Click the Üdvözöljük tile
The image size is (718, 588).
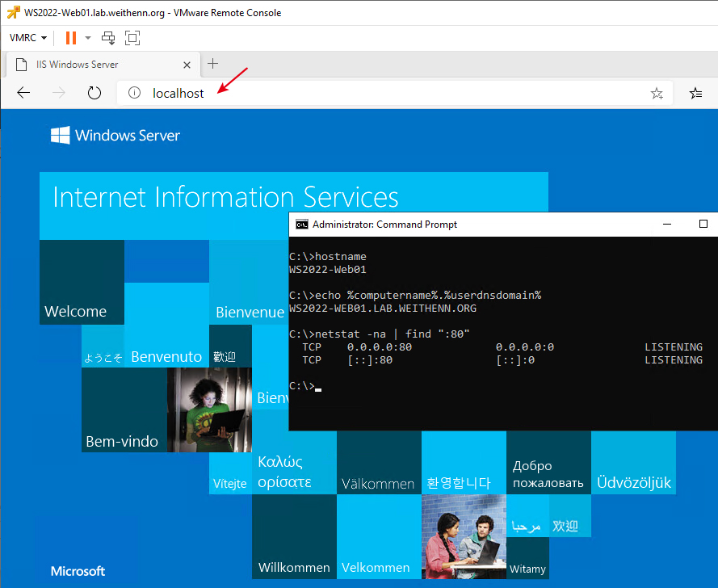633,463
